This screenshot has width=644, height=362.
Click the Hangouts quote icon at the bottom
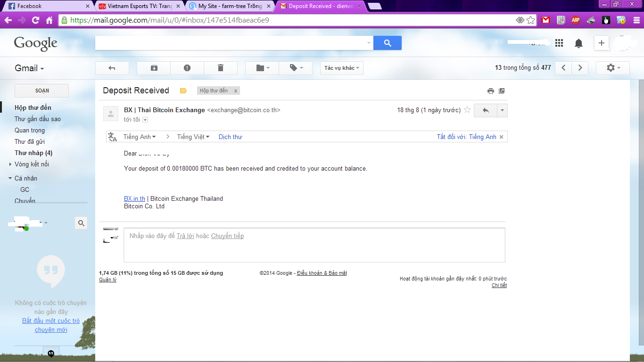51,354
